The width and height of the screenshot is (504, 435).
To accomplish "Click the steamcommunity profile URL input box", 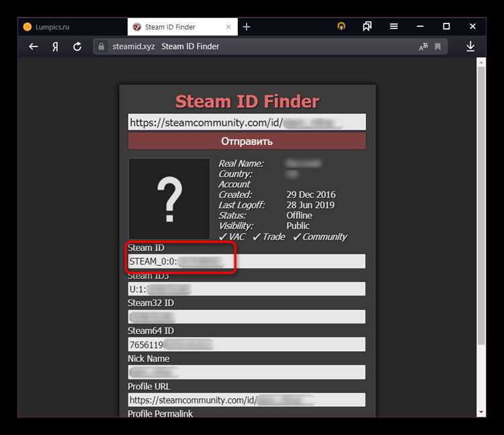I will pyautogui.click(x=247, y=122).
